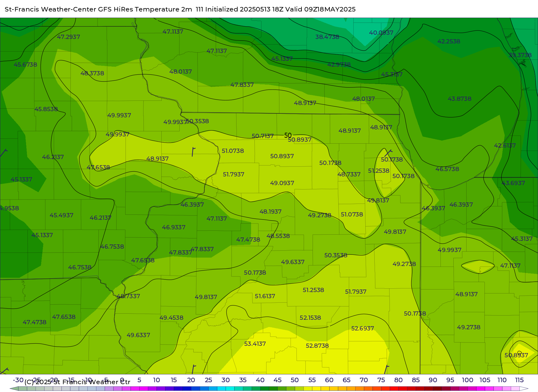This screenshot has width=538, height=392.
Task: Select the 52.6937 temperature value
Action: (x=363, y=328)
